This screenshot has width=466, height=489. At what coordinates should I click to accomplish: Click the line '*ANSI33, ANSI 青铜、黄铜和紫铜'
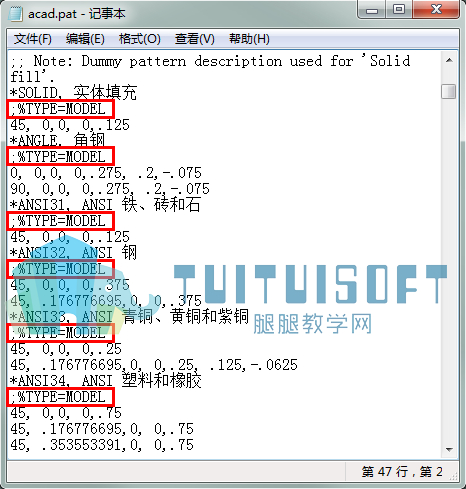pyautogui.click(x=129, y=316)
